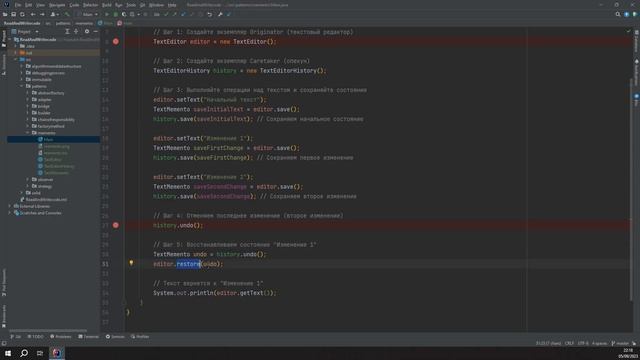Run Main with the green play icon
640x360 pixels.
tap(107, 14)
